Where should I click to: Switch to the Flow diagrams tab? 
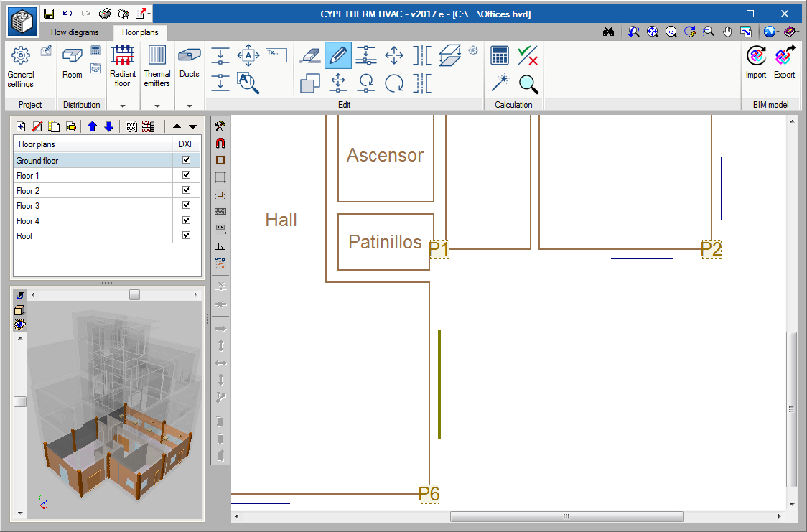click(x=75, y=32)
